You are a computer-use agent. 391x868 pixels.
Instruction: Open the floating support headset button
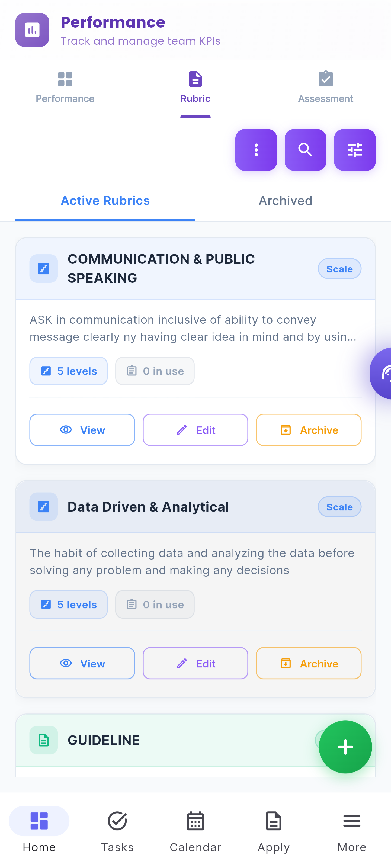(381, 373)
